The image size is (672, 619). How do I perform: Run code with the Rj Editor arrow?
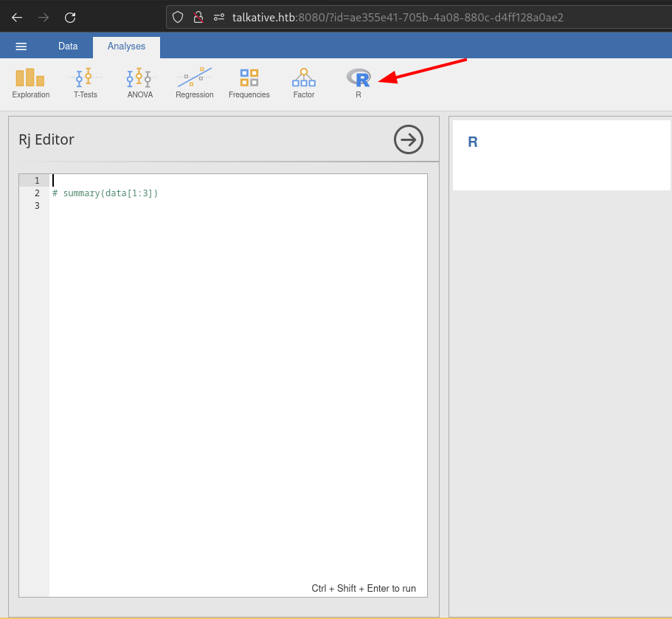[x=409, y=139]
